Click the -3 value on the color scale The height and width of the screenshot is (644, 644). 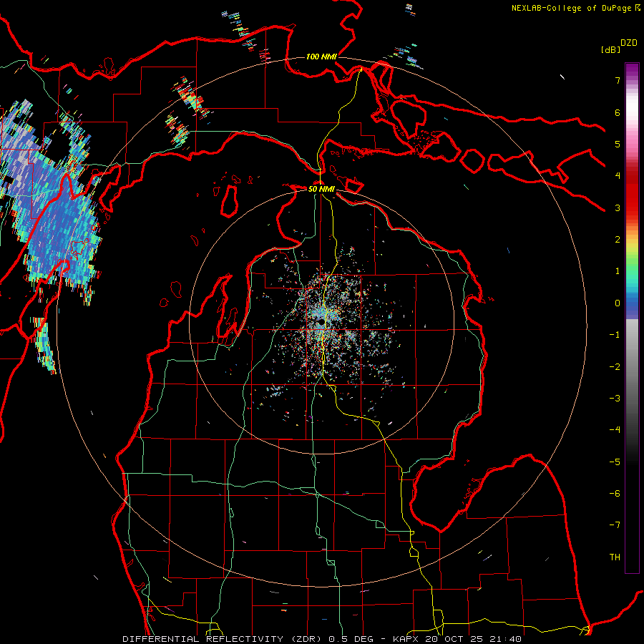[615, 399]
